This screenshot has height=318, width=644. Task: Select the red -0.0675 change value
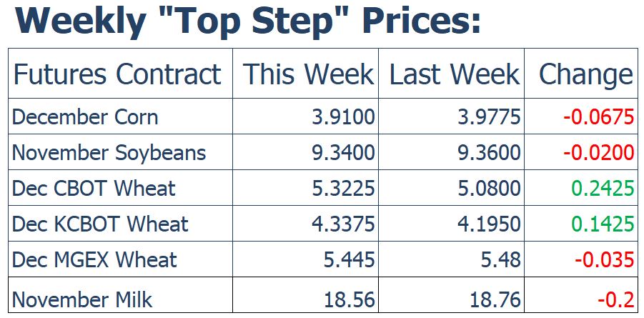[x=599, y=117]
